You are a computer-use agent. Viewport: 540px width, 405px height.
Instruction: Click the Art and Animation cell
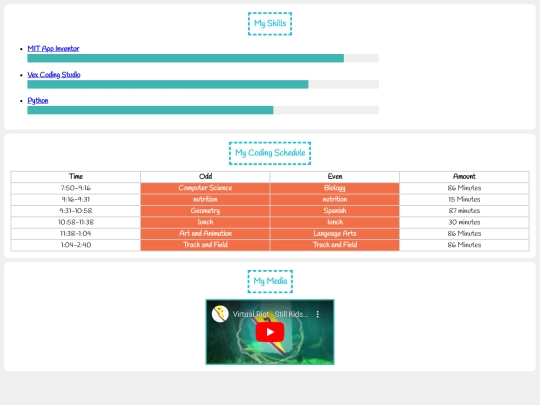point(205,233)
